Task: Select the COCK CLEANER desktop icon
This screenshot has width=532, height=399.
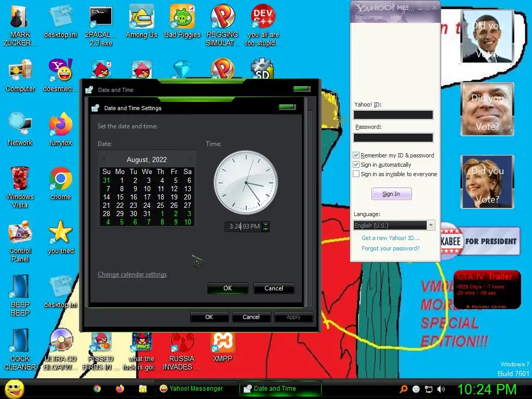Action: 20,350
